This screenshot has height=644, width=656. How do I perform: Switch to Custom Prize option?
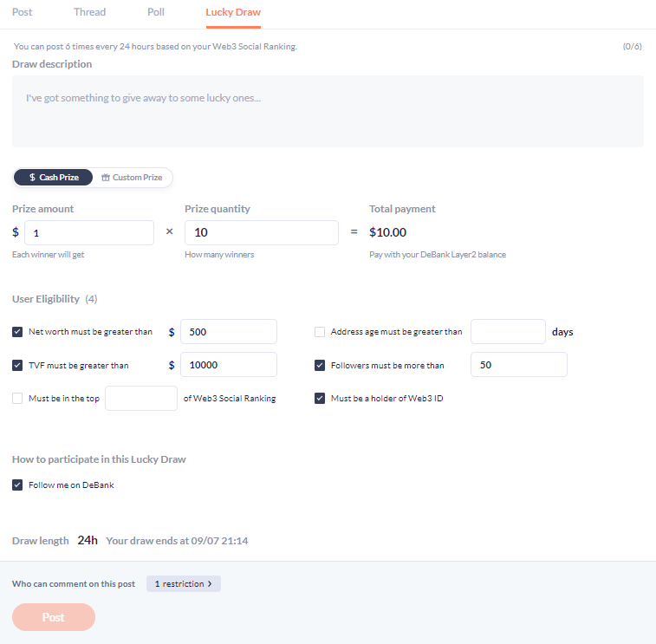132,177
